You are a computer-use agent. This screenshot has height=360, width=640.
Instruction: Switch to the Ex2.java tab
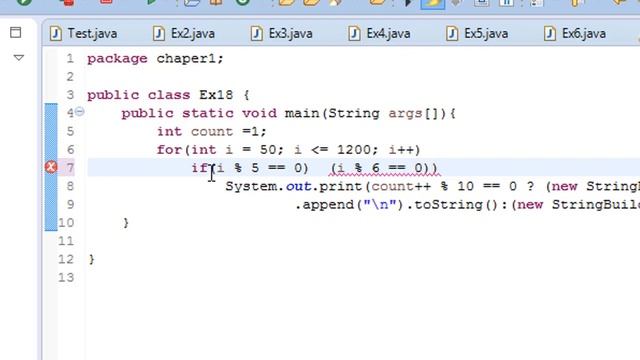(x=184, y=33)
